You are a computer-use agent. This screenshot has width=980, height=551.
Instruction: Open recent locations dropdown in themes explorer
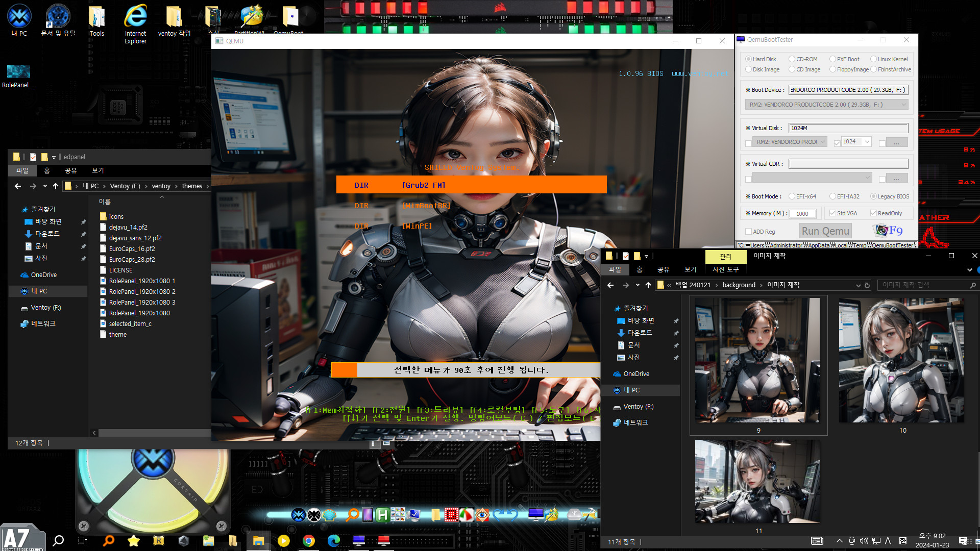pyautogui.click(x=45, y=186)
